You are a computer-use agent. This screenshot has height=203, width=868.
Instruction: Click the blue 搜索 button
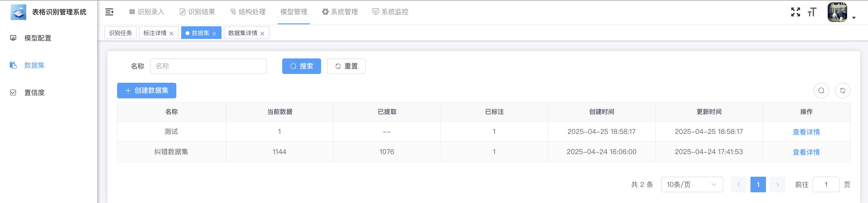click(301, 66)
